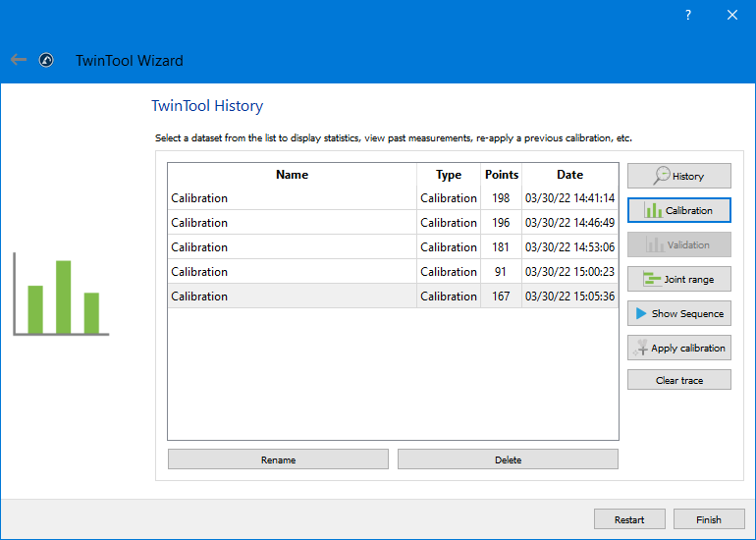This screenshot has height=540, width=756.
Task: Show Calibration bar chart statistics
Action: [x=678, y=210]
